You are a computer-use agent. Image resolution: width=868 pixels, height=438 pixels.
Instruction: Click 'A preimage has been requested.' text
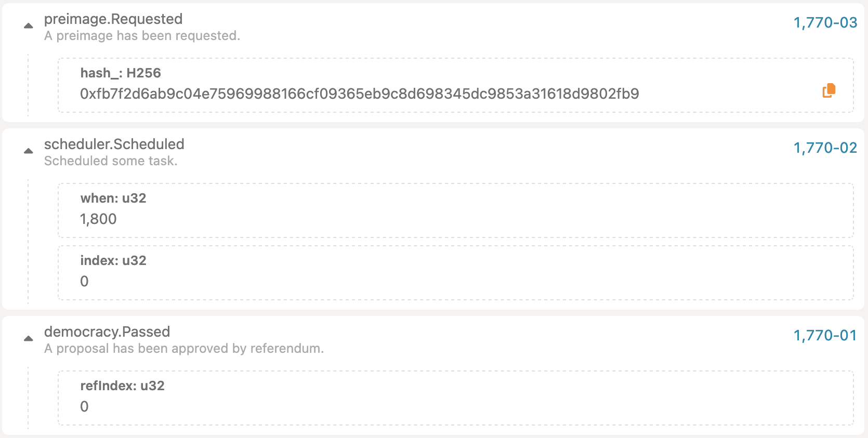(x=142, y=36)
